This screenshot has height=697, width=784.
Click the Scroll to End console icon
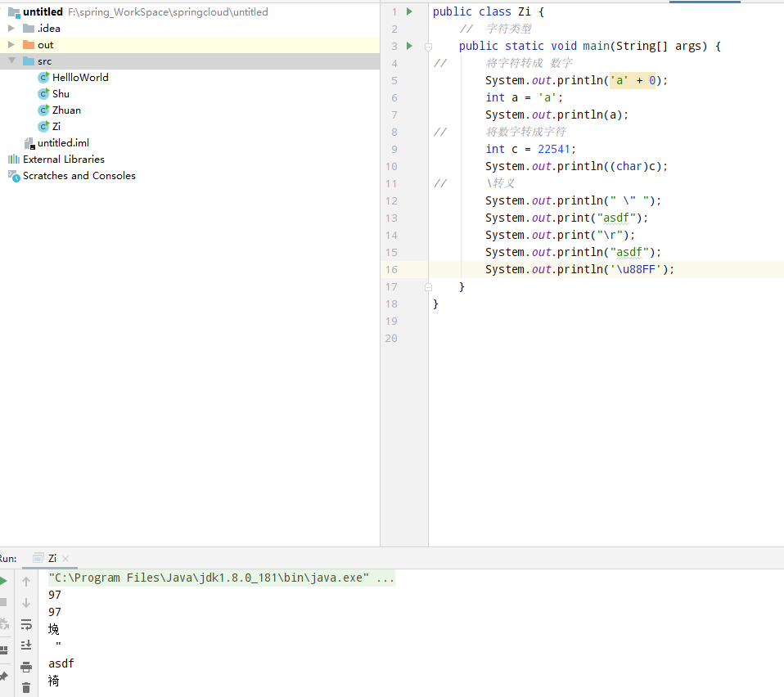[x=26, y=645]
